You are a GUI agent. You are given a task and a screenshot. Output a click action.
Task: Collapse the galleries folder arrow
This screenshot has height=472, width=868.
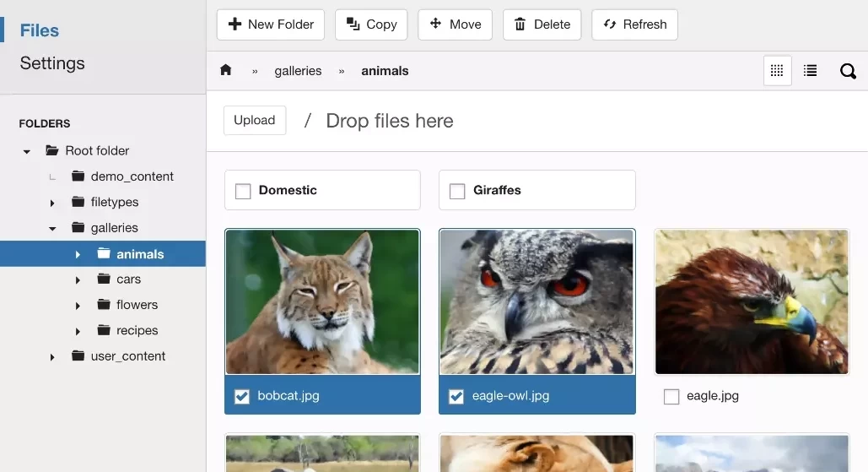pos(52,228)
